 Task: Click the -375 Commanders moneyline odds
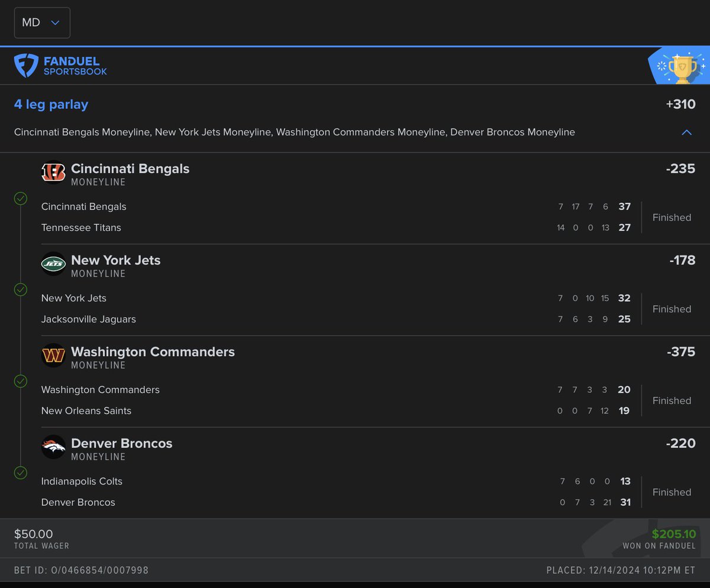(680, 352)
